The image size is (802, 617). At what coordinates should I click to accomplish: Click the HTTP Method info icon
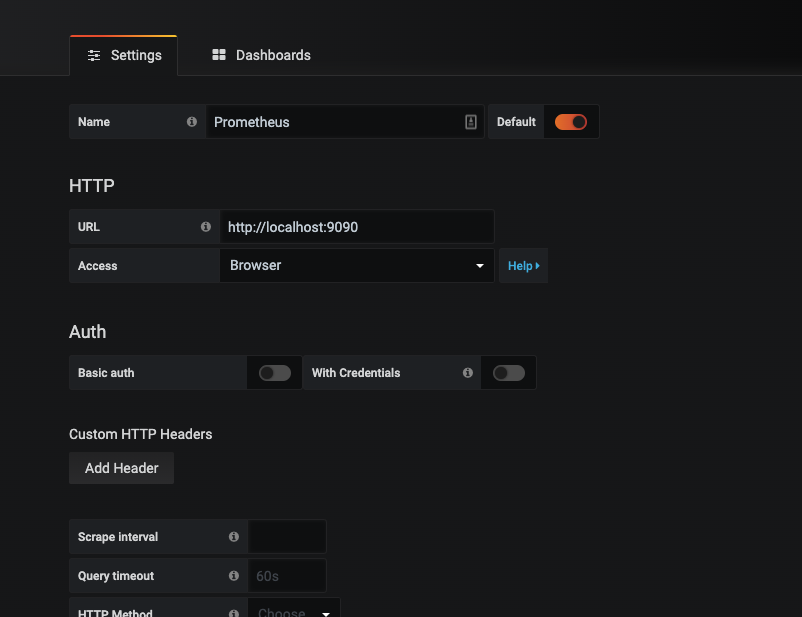point(234,612)
